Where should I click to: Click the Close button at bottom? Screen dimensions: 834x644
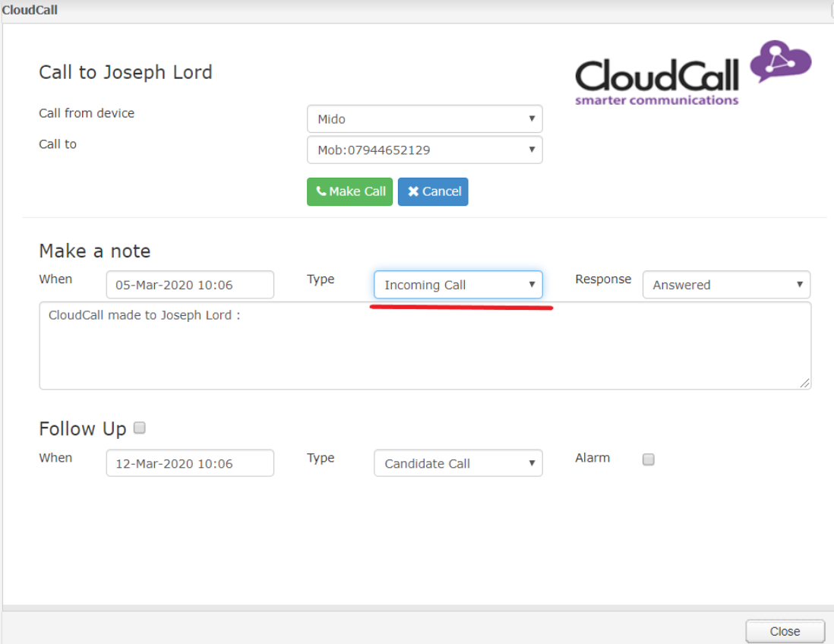(x=785, y=631)
